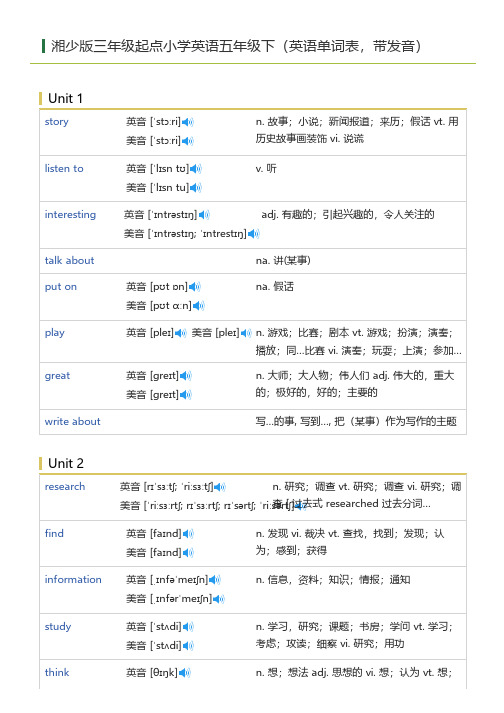504x713 pixels.
Task: Open the word link put on
Action: pyautogui.click(x=60, y=287)
